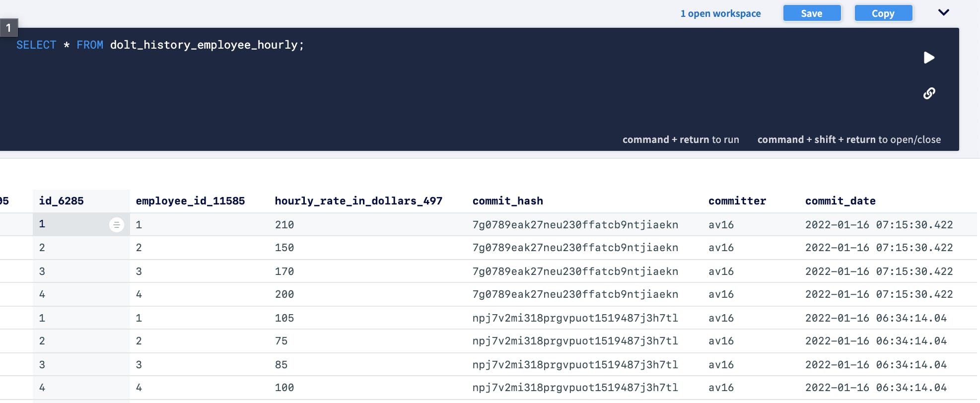Click command + return to run hint
Image resolution: width=980 pixels, height=403 pixels.
pyautogui.click(x=681, y=139)
